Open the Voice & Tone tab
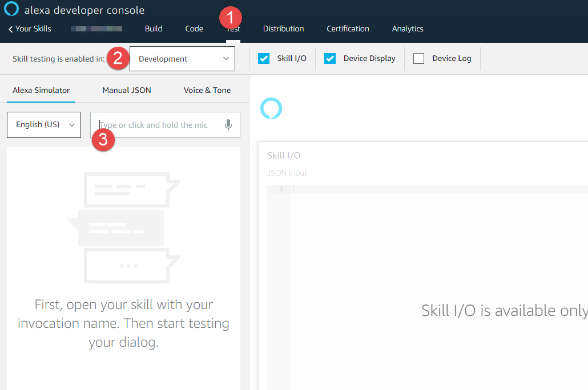 tap(207, 90)
